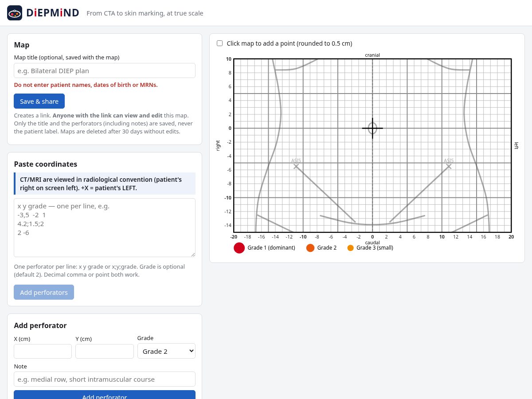532x399 pixels.
Task: Click the Add perforator heading
Action: (40, 325)
